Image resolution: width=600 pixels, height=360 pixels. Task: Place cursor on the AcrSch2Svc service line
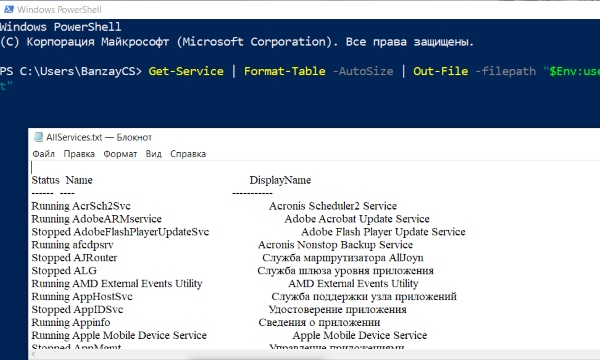pos(214,206)
